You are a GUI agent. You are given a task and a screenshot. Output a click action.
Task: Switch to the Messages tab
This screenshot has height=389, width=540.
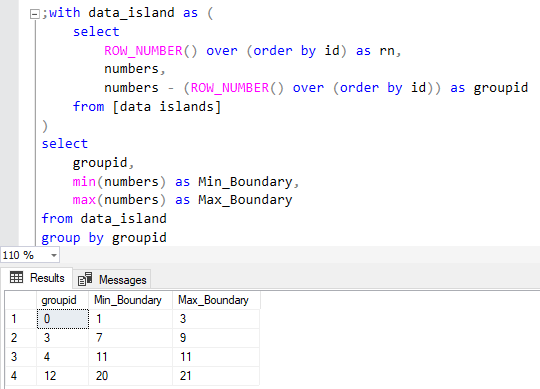point(112,279)
